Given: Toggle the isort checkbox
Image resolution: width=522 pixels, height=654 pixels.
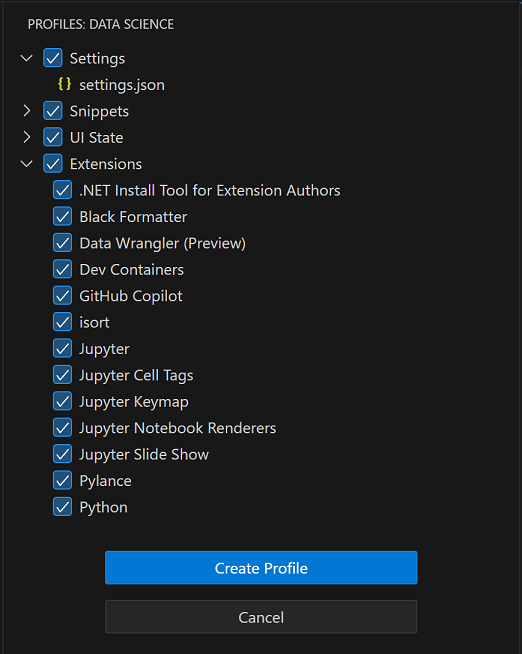Looking at the screenshot, I should pos(63,322).
